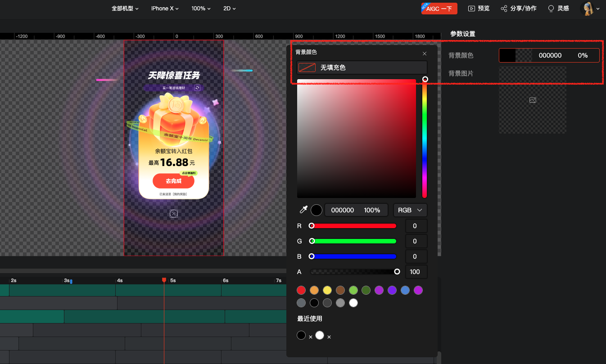
Task: Open 预览 preview
Action: pyautogui.click(x=479, y=9)
